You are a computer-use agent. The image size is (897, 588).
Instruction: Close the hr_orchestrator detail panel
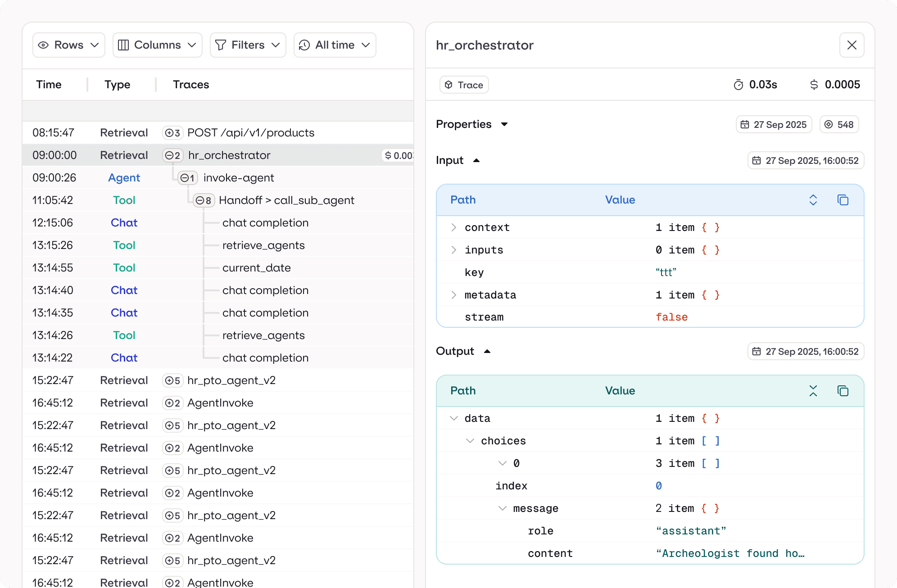point(852,45)
